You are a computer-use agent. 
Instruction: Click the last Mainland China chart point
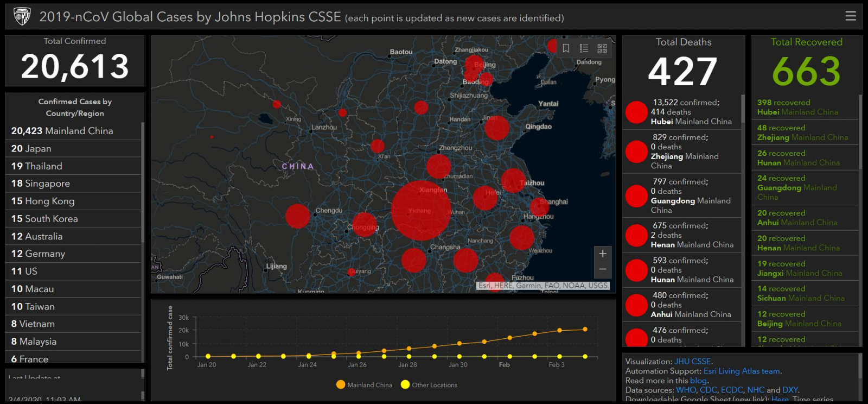585,329
